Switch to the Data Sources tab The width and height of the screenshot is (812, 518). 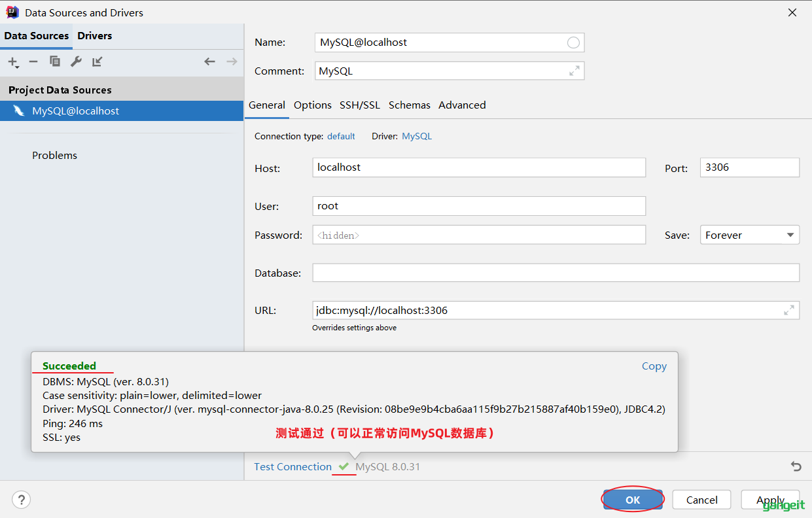coord(37,36)
